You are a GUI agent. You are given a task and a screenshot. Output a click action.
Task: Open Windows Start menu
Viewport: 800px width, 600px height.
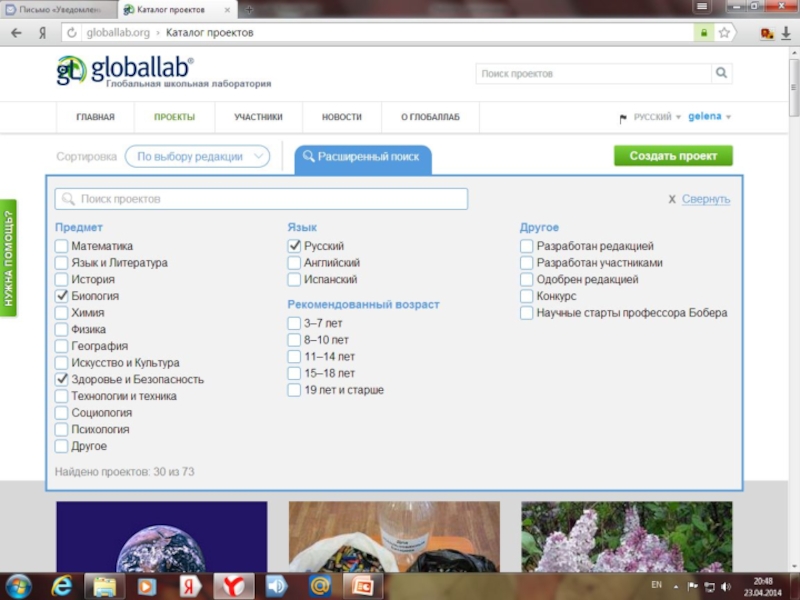[x=18, y=587]
